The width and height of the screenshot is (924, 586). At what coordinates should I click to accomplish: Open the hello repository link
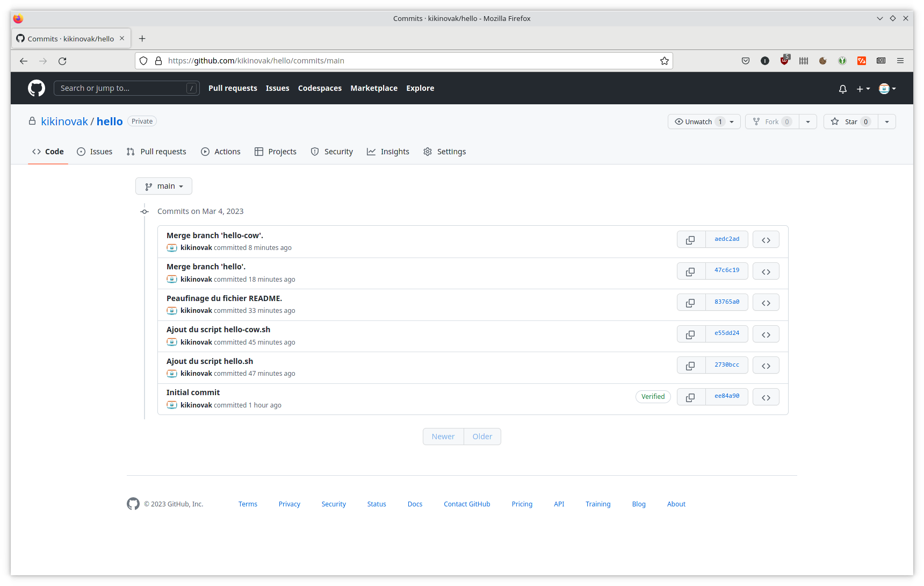point(110,122)
